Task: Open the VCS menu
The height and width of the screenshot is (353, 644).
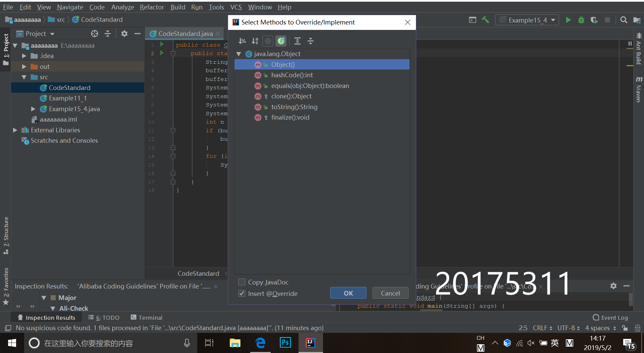Action: 236,7
